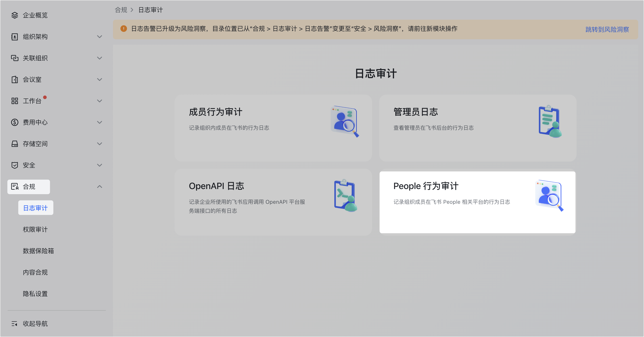Expand the 安全 menu arrow

click(x=100, y=165)
